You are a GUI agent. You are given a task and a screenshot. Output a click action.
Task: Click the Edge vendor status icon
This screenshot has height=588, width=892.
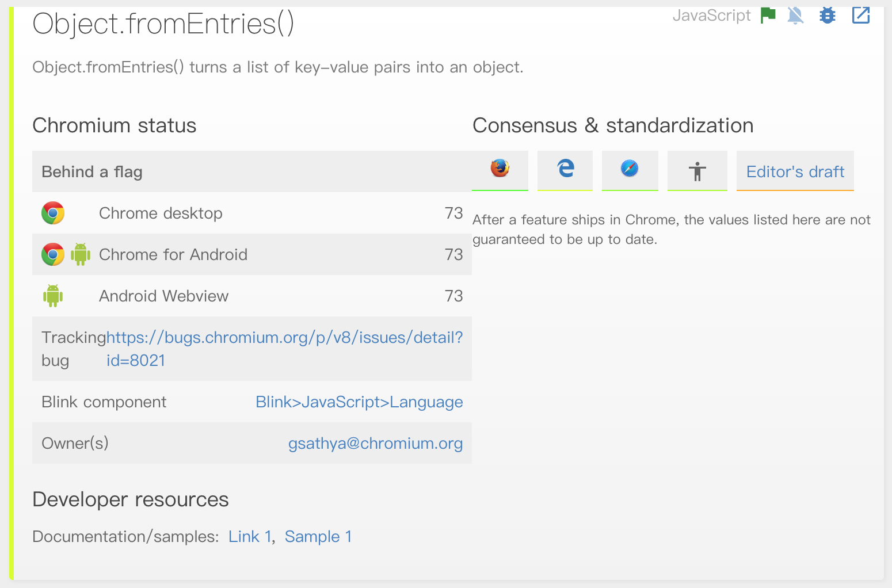[x=565, y=169]
